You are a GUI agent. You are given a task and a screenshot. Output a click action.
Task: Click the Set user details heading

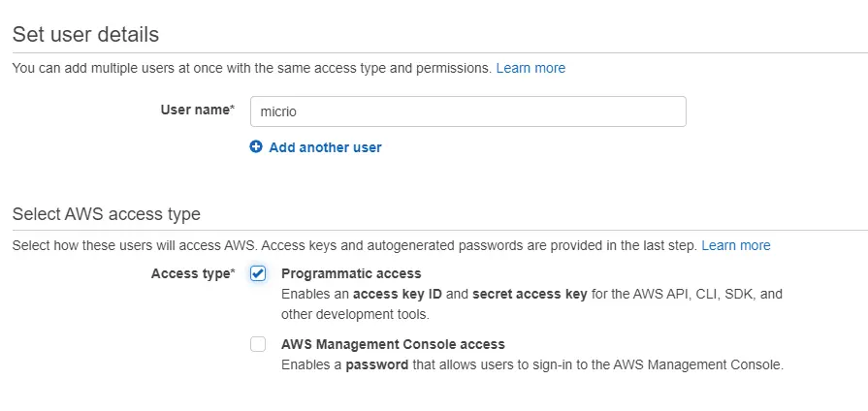tap(85, 34)
